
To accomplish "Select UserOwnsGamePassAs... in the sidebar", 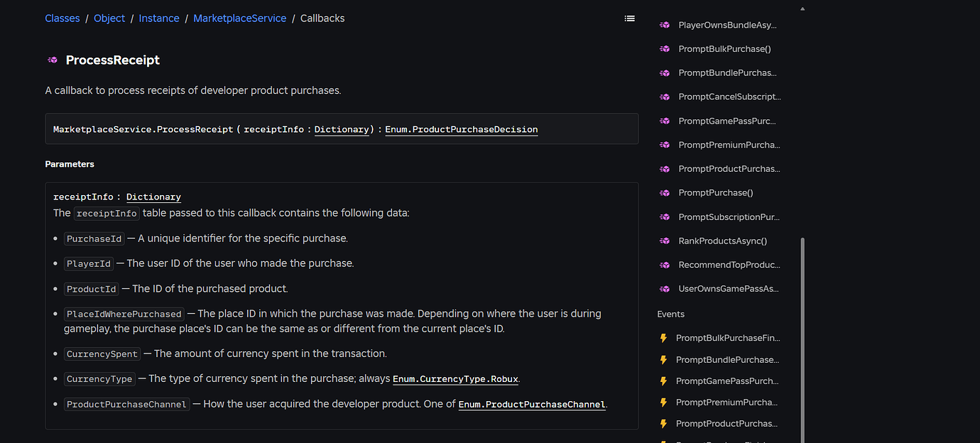I will (728, 289).
